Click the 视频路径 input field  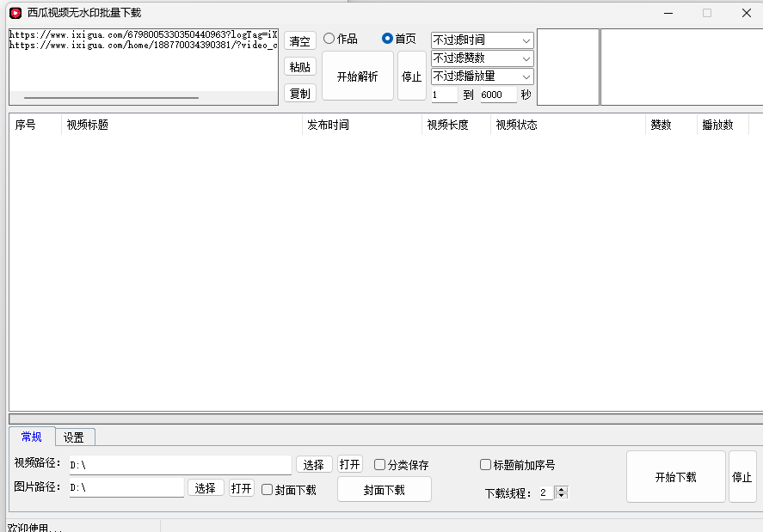pyautogui.click(x=180, y=465)
